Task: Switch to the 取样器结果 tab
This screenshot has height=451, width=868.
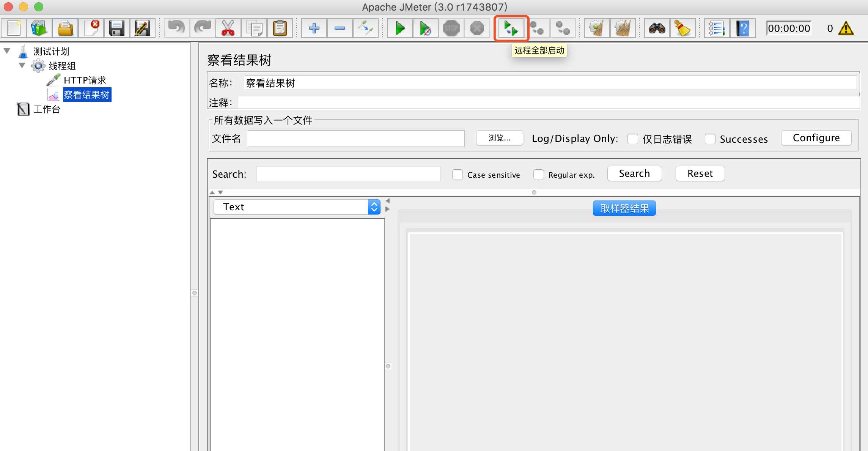Action: [624, 208]
